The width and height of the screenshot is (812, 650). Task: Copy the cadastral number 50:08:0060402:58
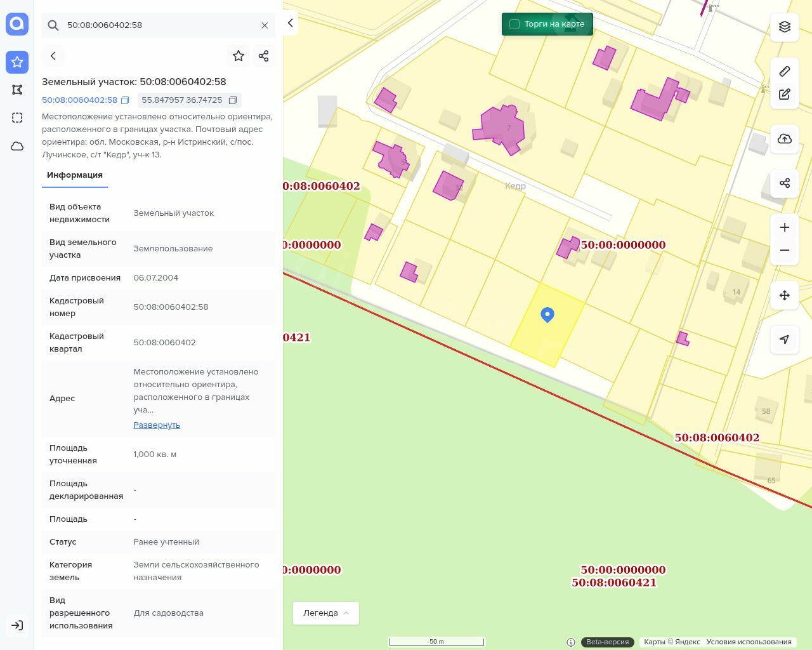pos(125,100)
